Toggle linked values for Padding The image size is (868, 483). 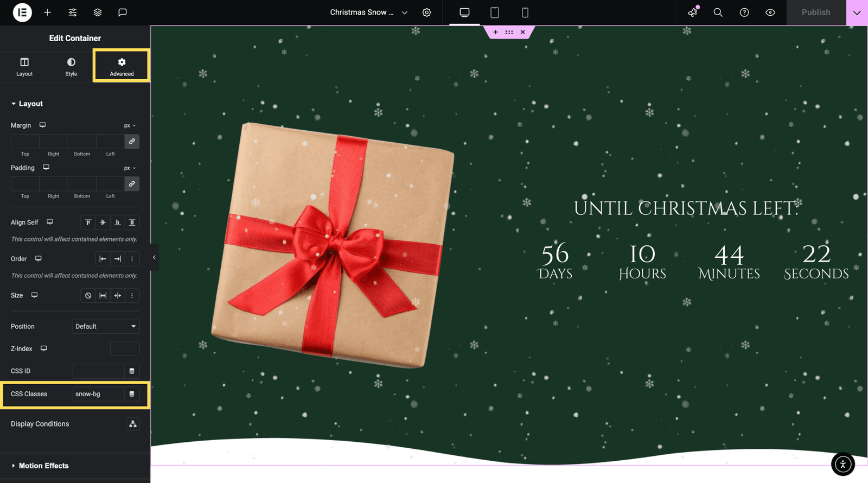(x=132, y=184)
